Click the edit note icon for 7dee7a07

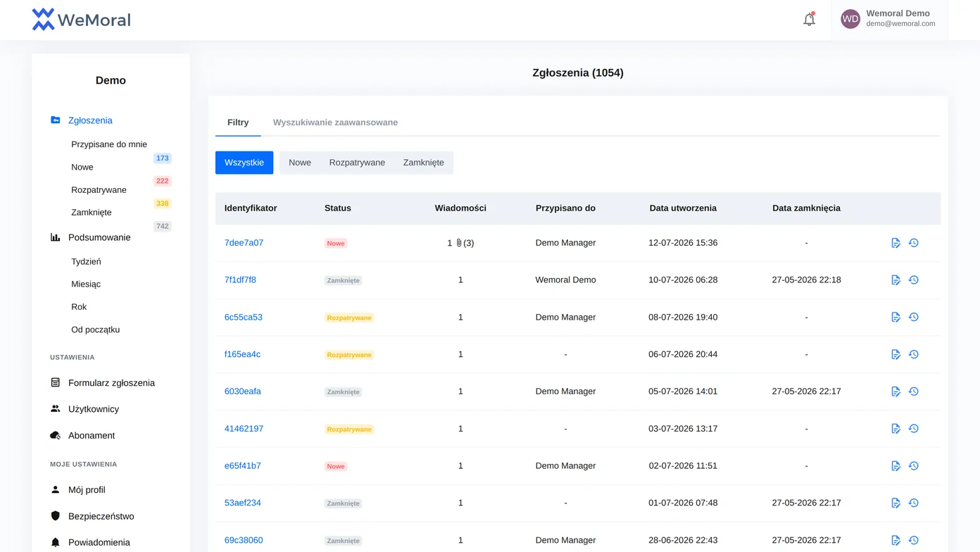click(896, 243)
